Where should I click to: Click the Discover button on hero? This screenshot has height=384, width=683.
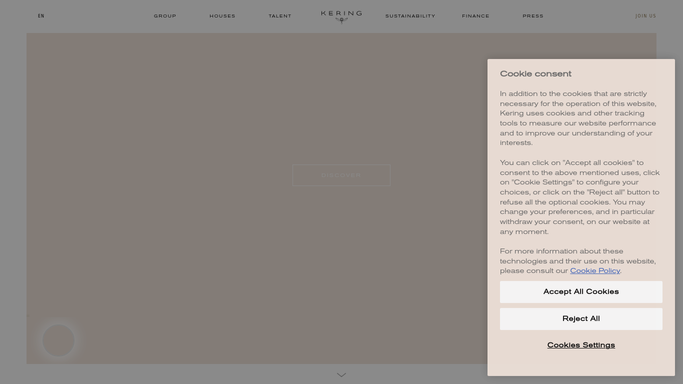coord(341,175)
